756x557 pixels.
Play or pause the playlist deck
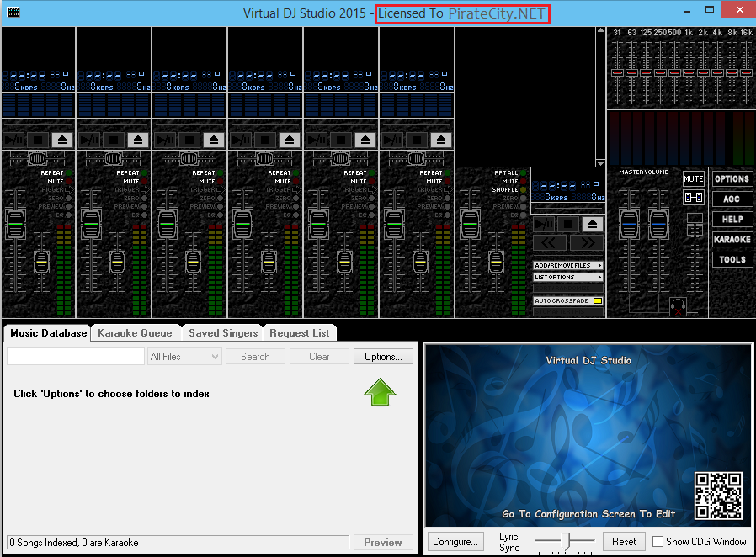pyautogui.click(x=544, y=224)
